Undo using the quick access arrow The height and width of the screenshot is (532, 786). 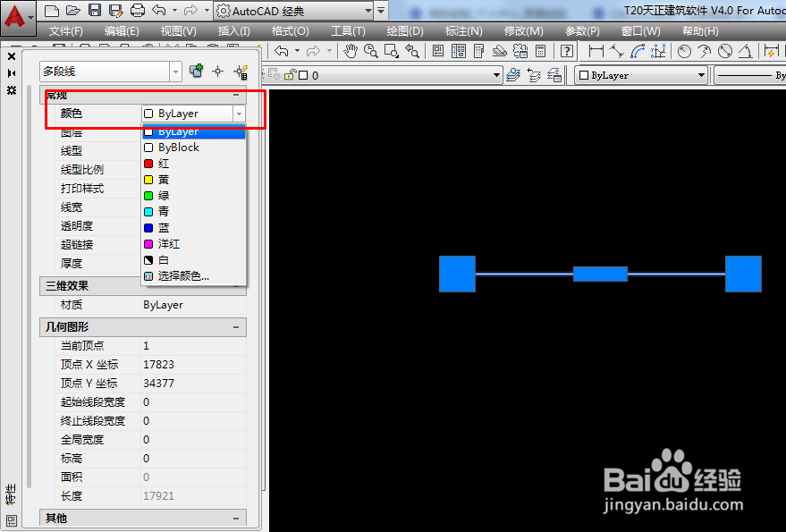(x=159, y=10)
